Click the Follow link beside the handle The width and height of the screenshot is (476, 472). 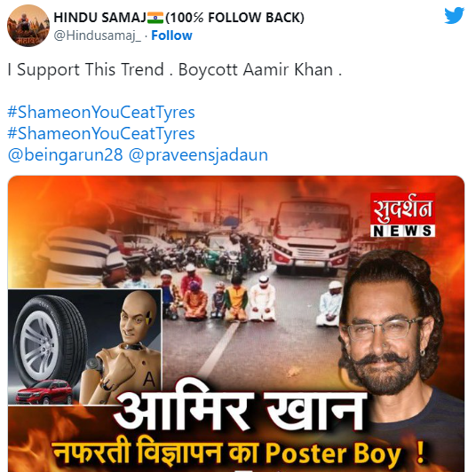coord(171,35)
